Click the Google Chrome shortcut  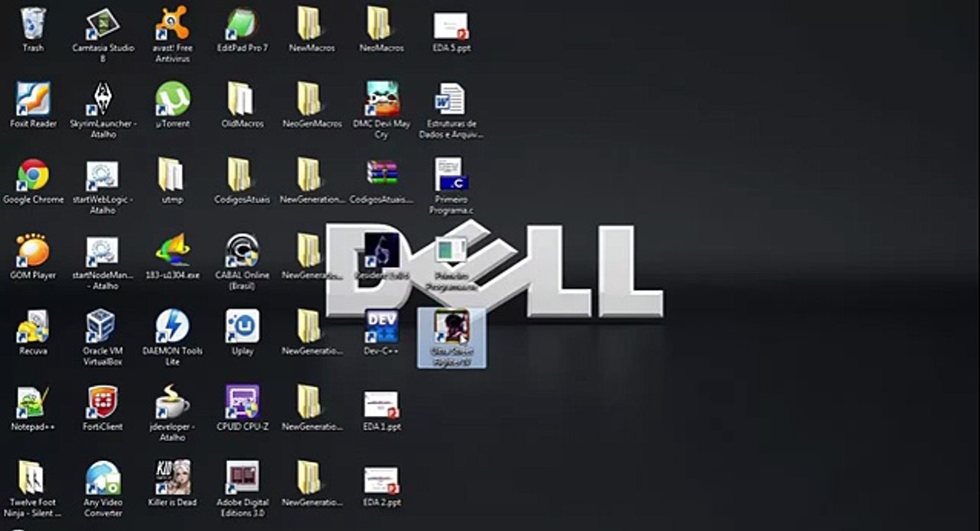33,181
